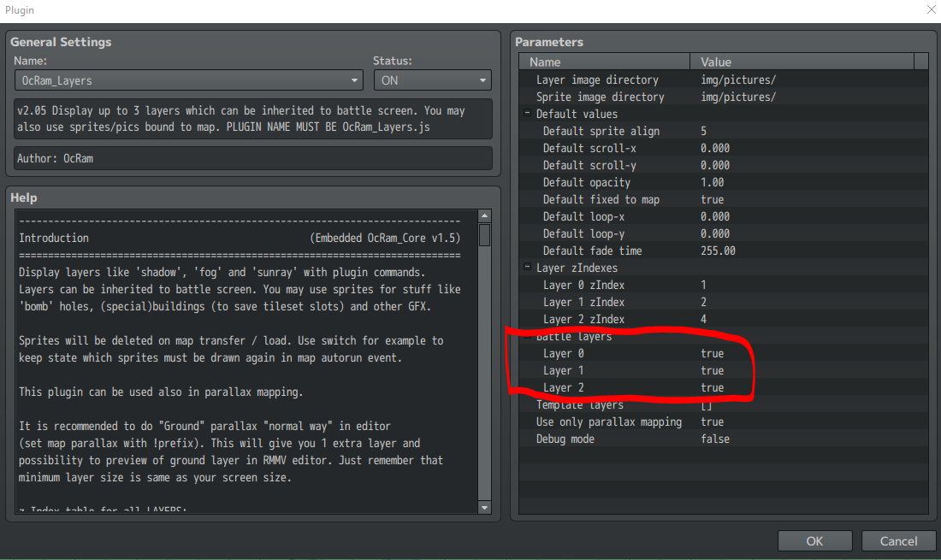This screenshot has width=941, height=560.
Task: Select the Debug mode parameter name
Action: click(x=565, y=439)
